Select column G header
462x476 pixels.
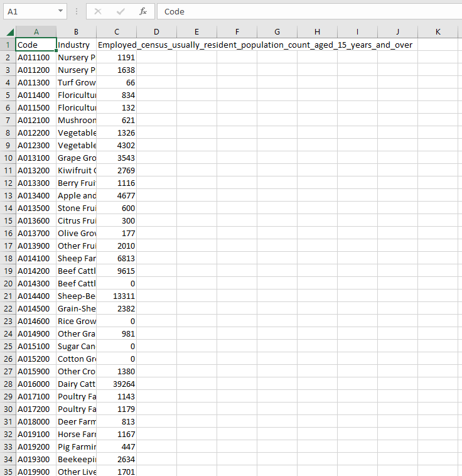[x=277, y=32]
